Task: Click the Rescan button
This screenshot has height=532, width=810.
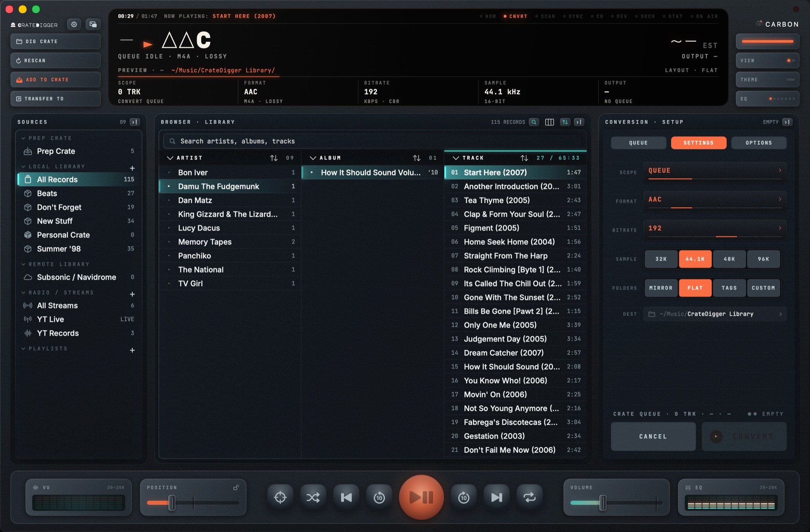Action: point(55,60)
